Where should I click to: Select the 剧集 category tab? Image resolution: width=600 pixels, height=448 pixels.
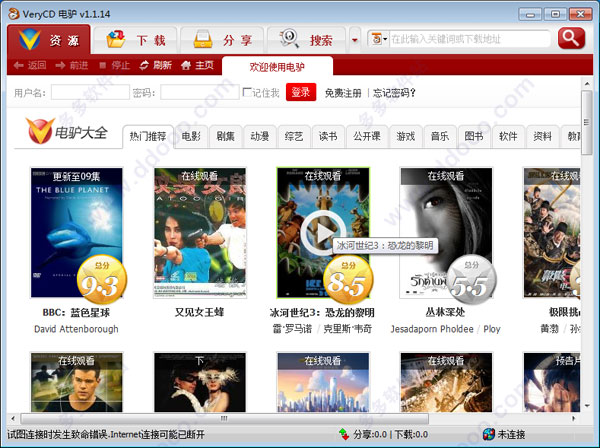pyautogui.click(x=225, y=136)
